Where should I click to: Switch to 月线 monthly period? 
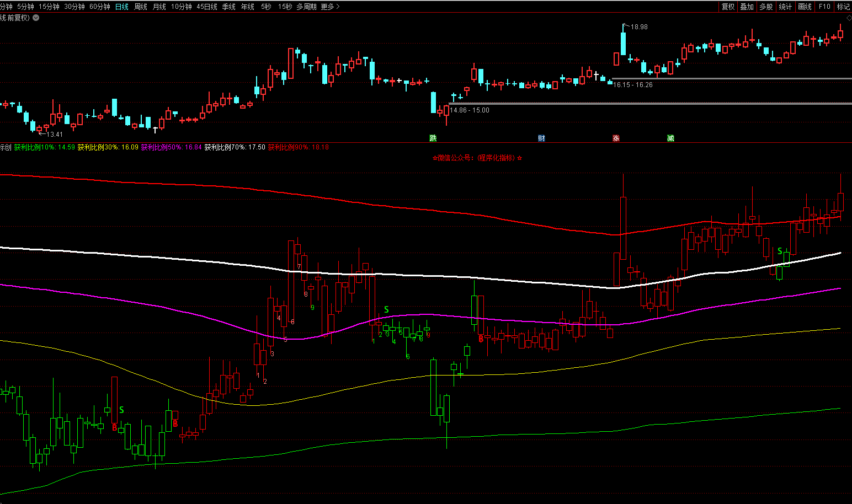(x=159, y=7)
